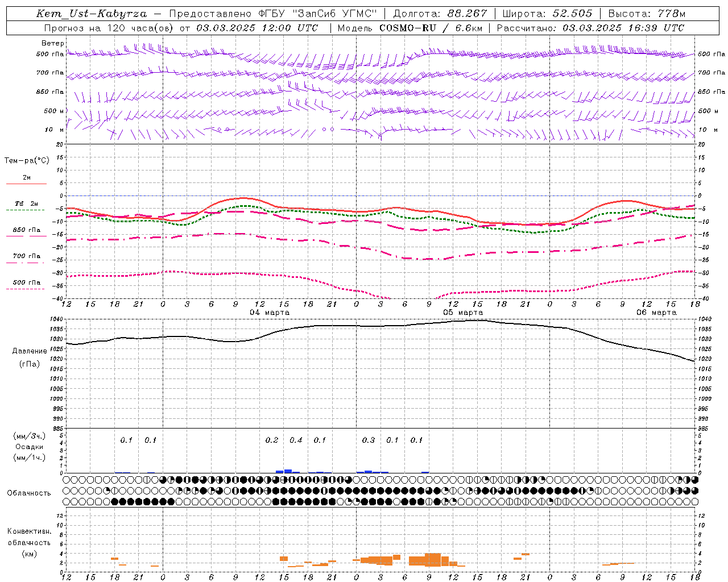
Task: Click the (мм/1ч.) hourly precipitation unit label
Action: 30,458
